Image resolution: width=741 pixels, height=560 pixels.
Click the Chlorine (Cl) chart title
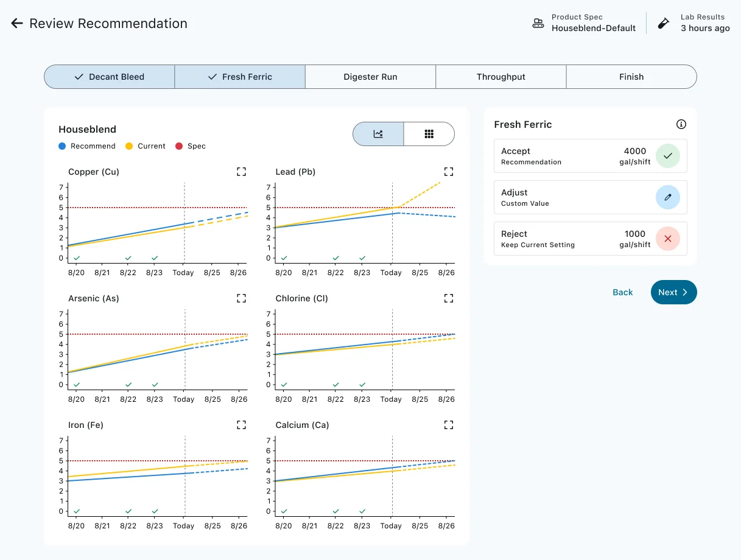(x=301, y=298)
